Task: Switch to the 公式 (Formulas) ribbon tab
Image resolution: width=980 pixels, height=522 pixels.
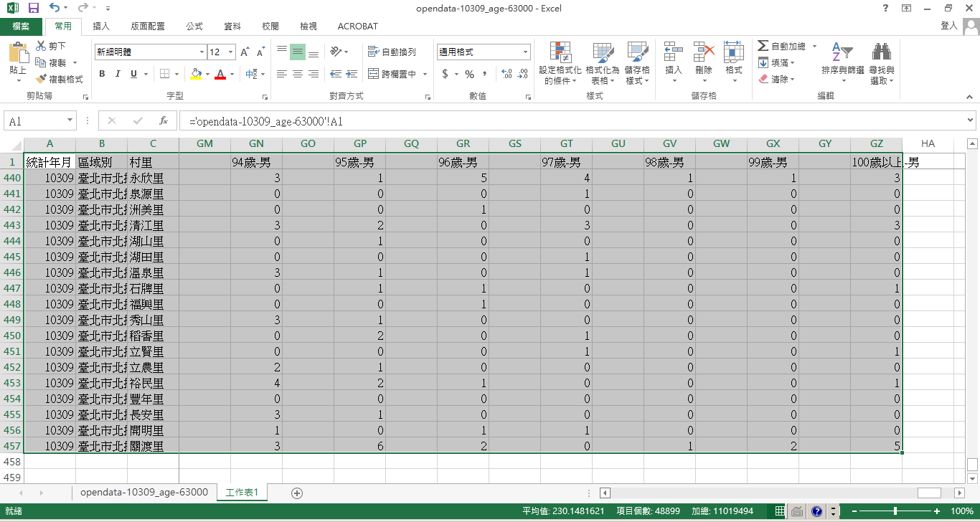Action: click(x=194, y=27)
